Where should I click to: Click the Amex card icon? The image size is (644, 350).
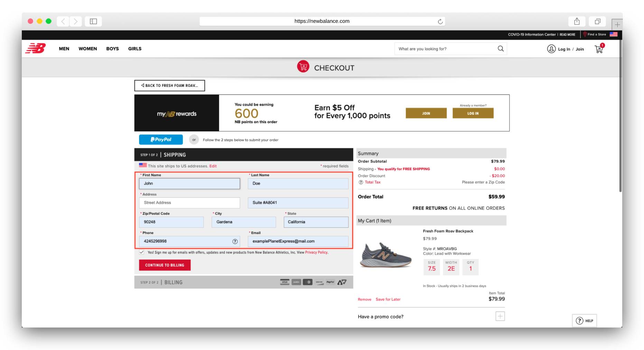pyautogui.click(x=296, y=282)
